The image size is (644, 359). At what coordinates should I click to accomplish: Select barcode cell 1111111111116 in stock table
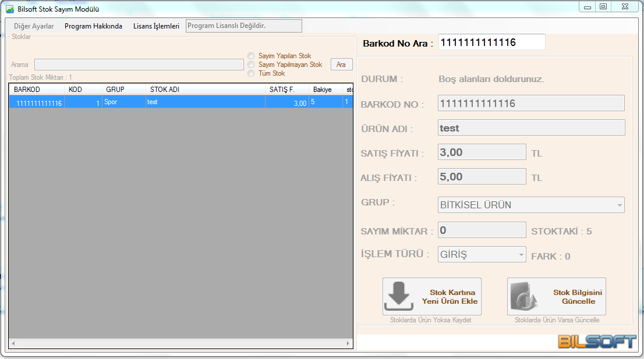click(37, 102)
